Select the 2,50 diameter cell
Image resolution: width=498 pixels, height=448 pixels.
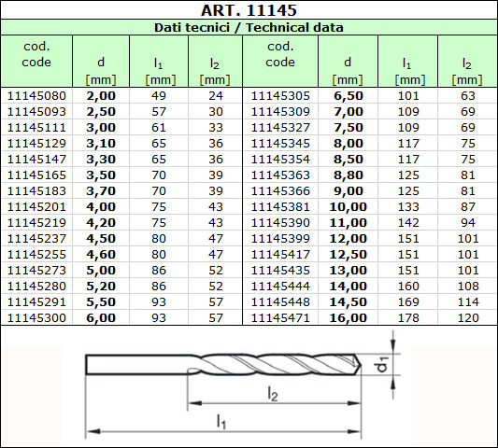coord(101,112)
